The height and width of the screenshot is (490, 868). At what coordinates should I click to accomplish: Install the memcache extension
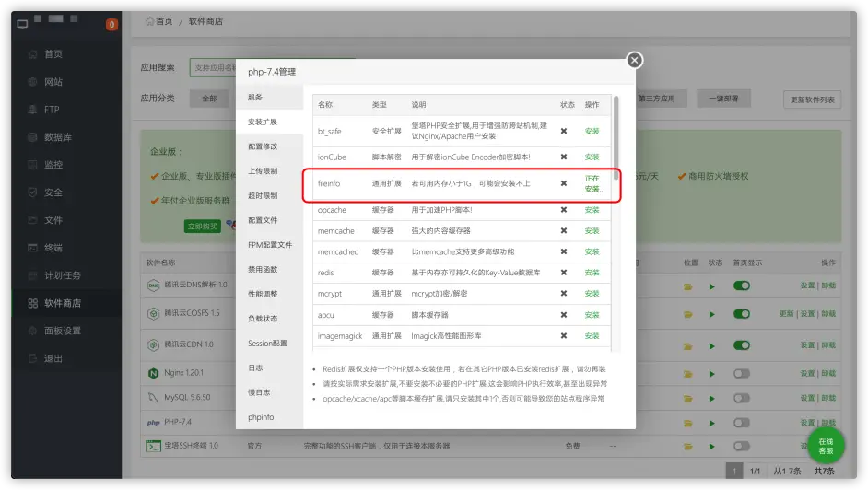592,230
